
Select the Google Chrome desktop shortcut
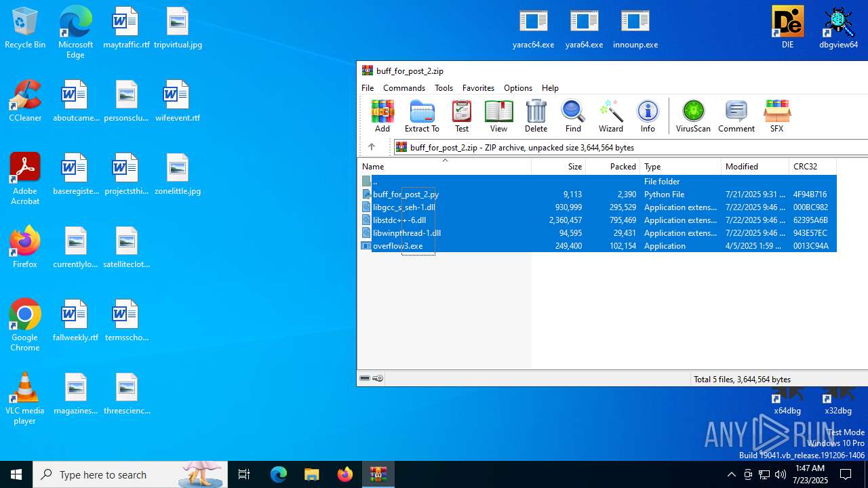pos(25,325)
